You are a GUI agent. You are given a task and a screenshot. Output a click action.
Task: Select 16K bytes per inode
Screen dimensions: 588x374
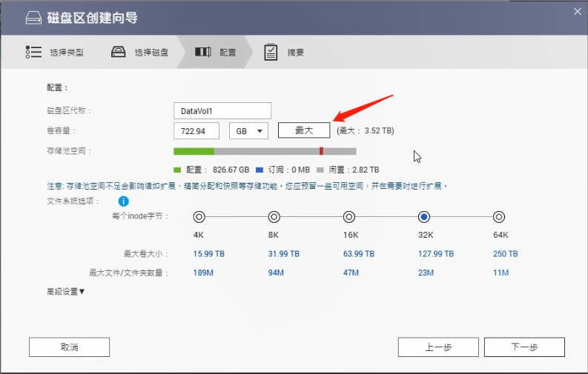click(x=349, y=217)
